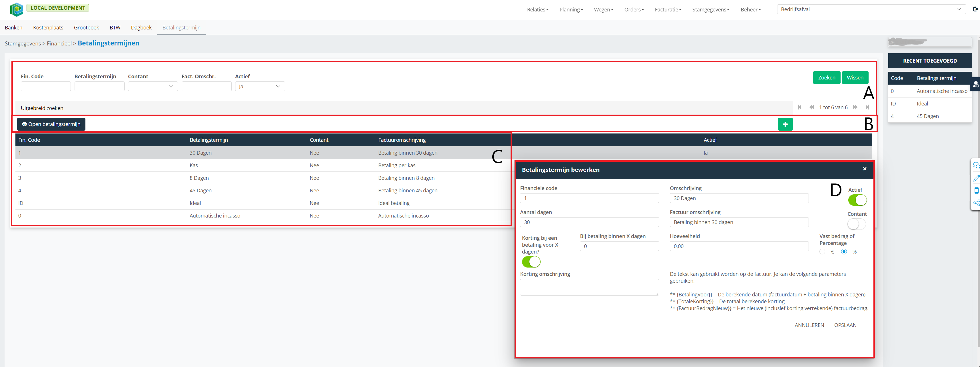The width and height of the screenshot is (980, 367).
Task: Select '30 Dagen' in the main table
Action: pyautogui.click(x=201, y=153)
